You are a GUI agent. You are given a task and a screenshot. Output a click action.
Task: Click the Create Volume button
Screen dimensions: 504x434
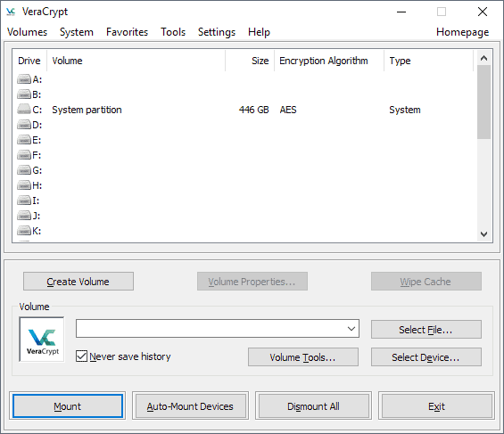[78, 282]
